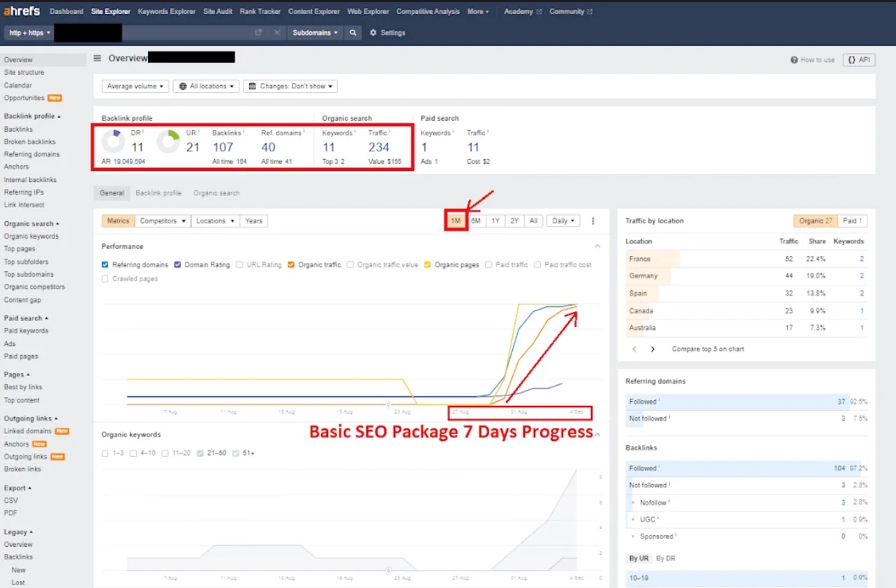
Task: Open the API panel
Action: pos(858,60)
